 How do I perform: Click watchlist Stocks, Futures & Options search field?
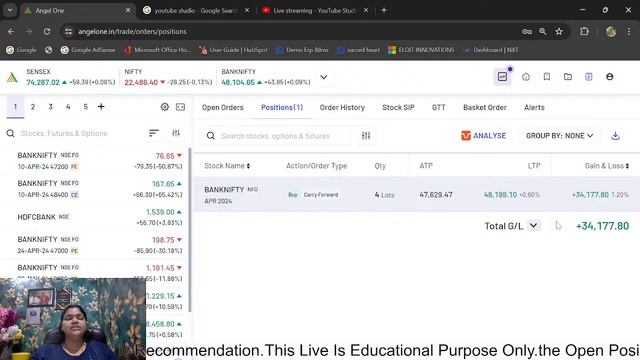[x=64, y=133]
